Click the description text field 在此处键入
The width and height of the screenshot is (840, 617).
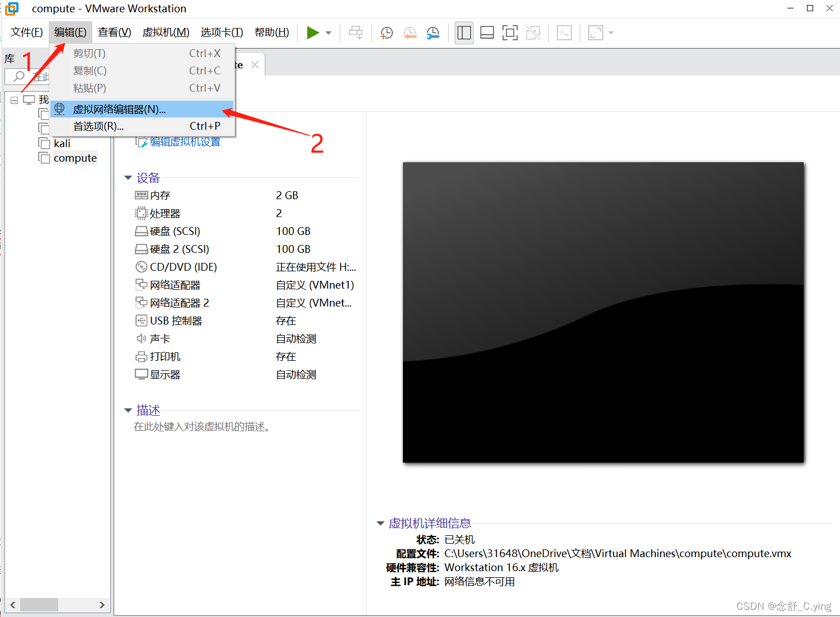point(204,427)
